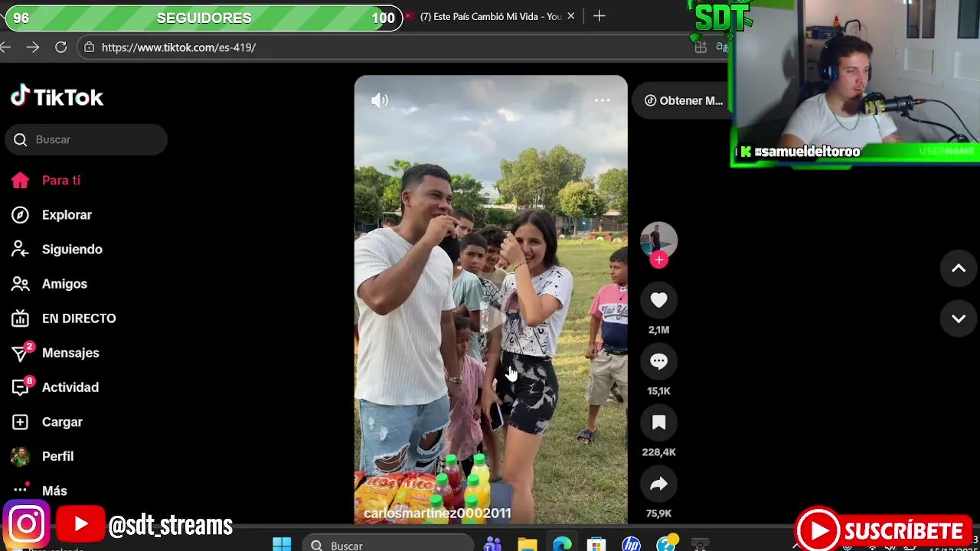Click the TikTok logo
This screenshot has height=551, width=980.
coord(57,96)
